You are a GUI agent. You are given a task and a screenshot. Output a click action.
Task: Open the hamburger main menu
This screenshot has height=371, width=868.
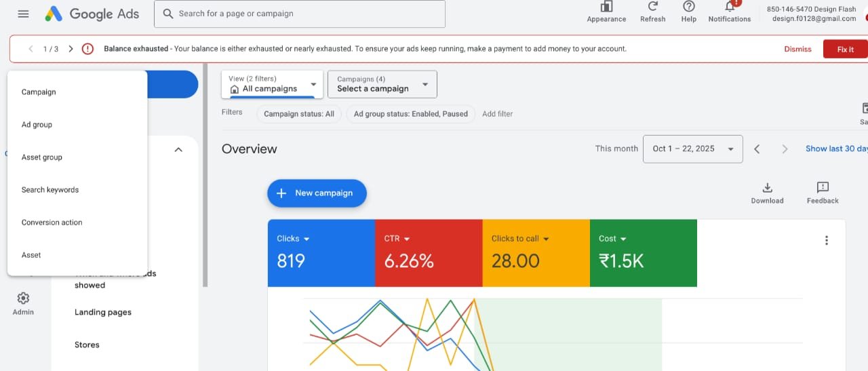coord(23,14)
